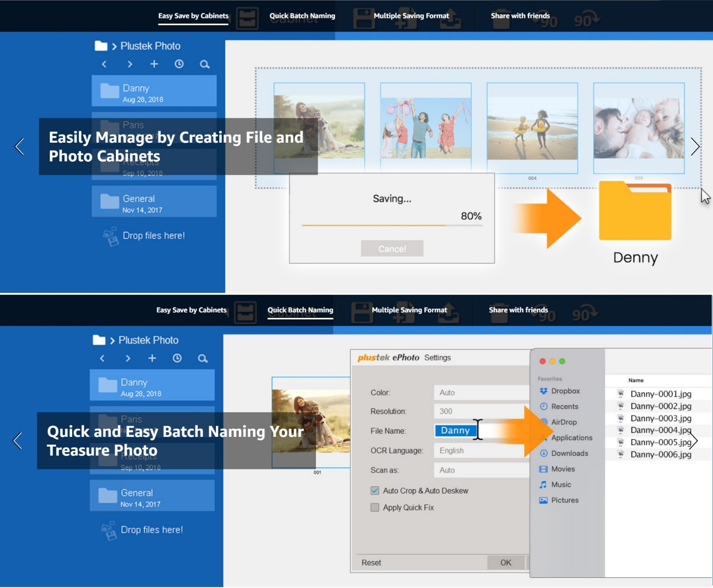This screenshot has width=713, height=588.
Task: Select Easy Save by Cabinets tab, lower header
Action: pyautogui.click(x=192, y=310)
